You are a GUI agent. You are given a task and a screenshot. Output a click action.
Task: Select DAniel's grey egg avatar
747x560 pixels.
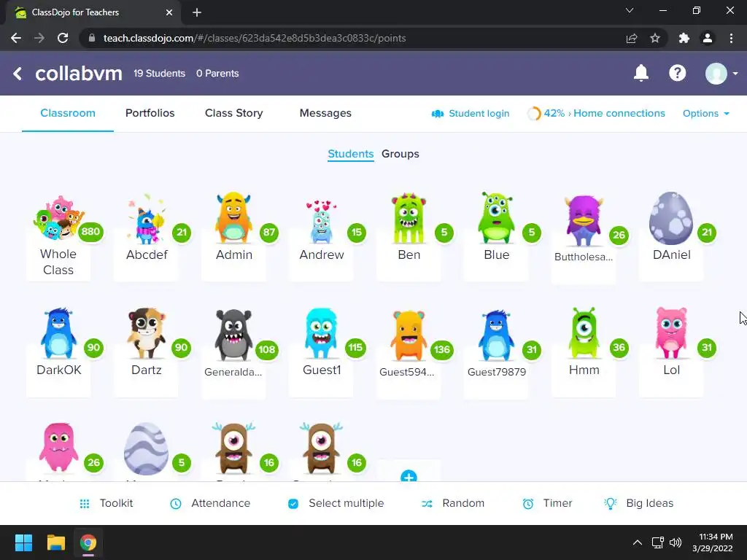coord(671,218)
